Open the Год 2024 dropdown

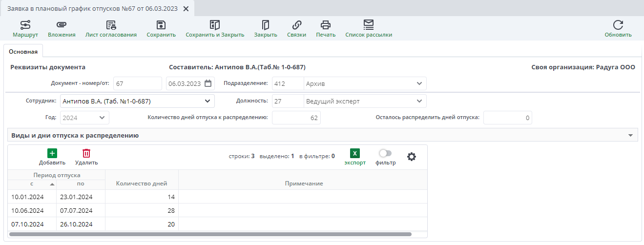pyautogui.click(x=102, y=118)
